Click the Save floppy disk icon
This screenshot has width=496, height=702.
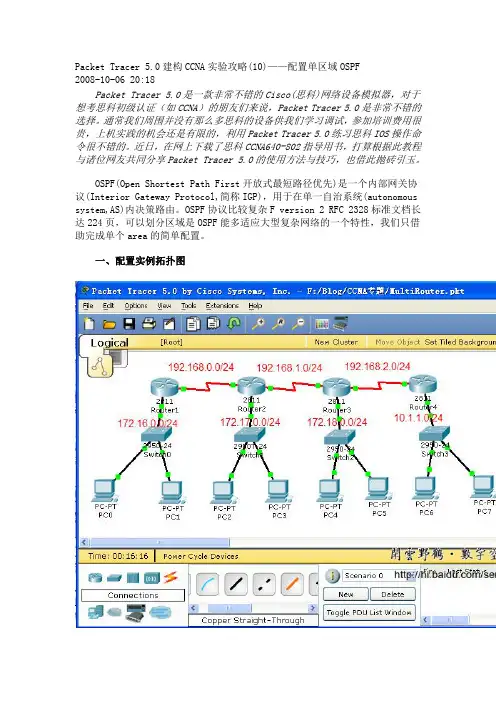coord(129,323)
